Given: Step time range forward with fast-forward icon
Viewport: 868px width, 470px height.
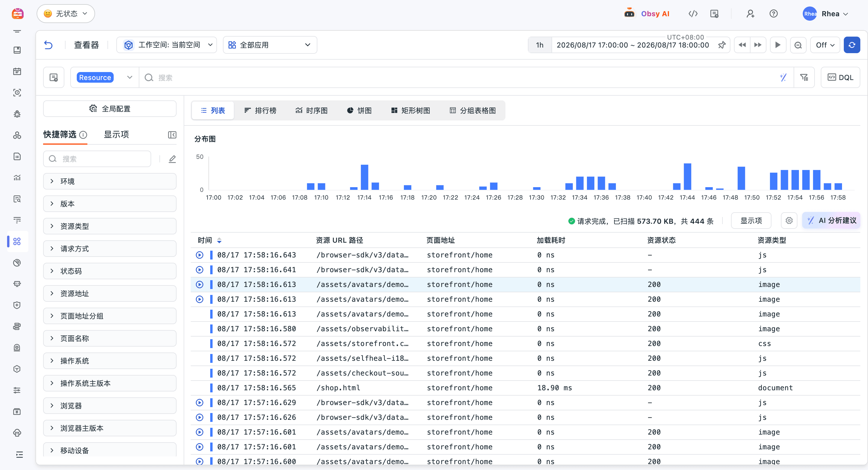Looking at the screenshot, I should pos(758,45).
